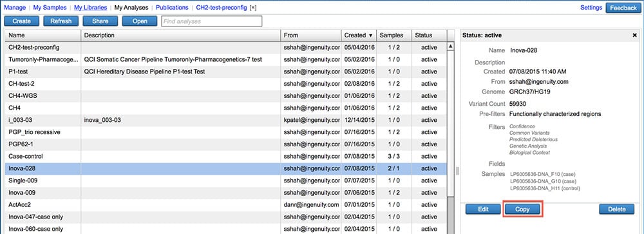Click the Copy button
The width and height of the screenshot is (644, 234).
pyautogui.click(x=523, y=209)
